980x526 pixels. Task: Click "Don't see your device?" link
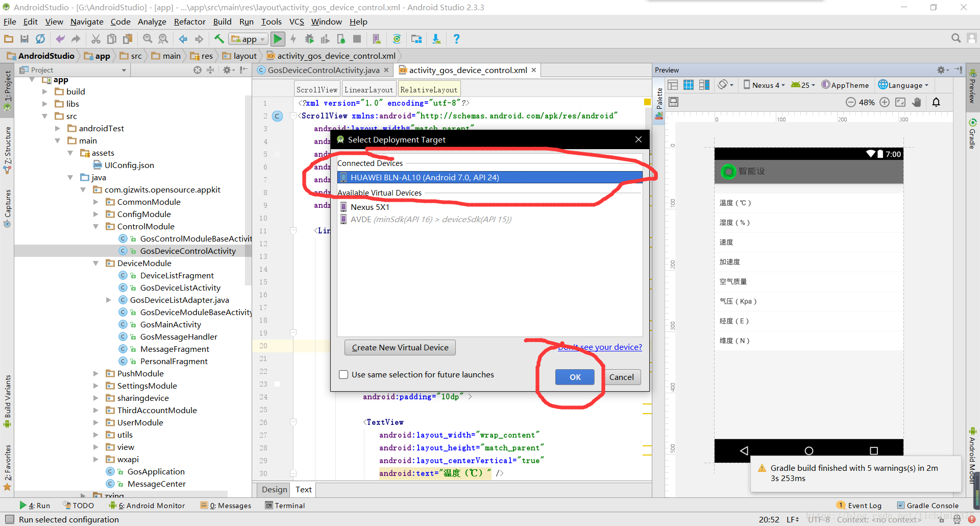600,347
